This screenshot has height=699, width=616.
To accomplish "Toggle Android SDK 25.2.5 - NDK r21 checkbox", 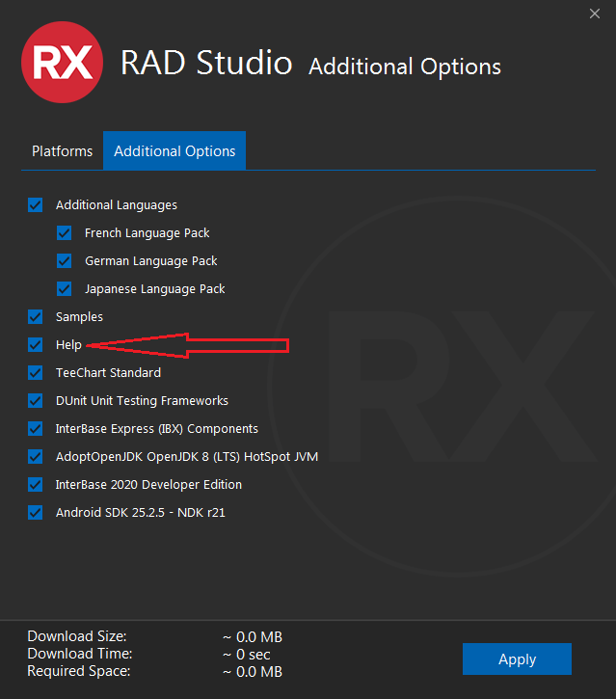I will pos(36,513).
